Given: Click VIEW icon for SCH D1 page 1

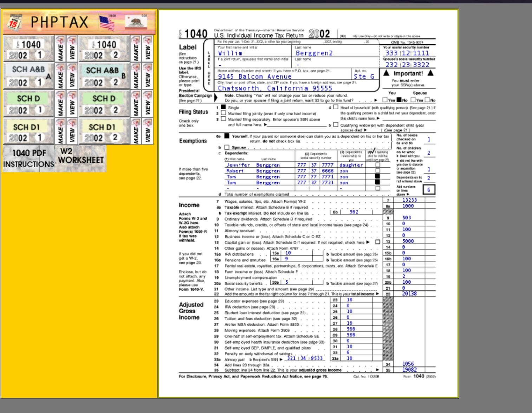Looking at the screenshot, I should pyautogui.click(x=72, y=131).
